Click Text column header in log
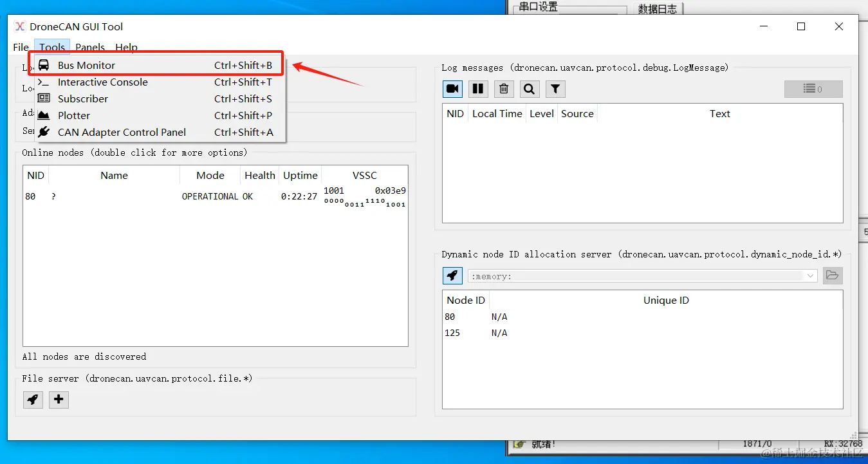 pos(720,113)
